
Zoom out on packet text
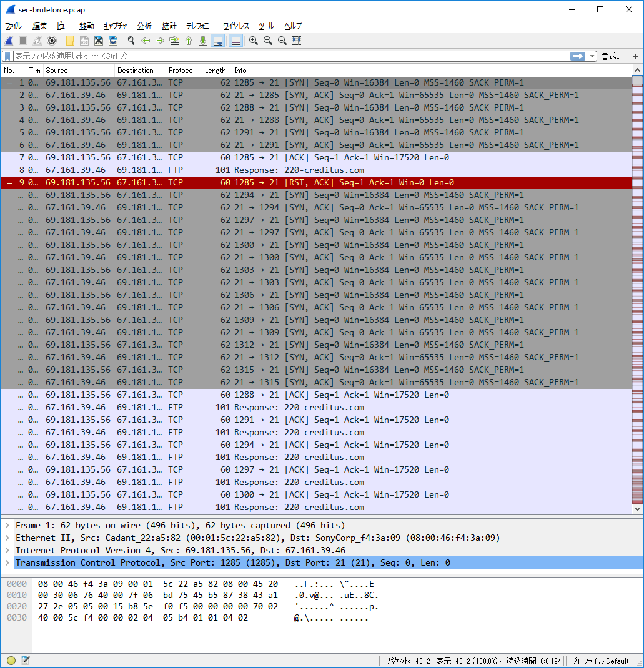[x=268, y=41]
